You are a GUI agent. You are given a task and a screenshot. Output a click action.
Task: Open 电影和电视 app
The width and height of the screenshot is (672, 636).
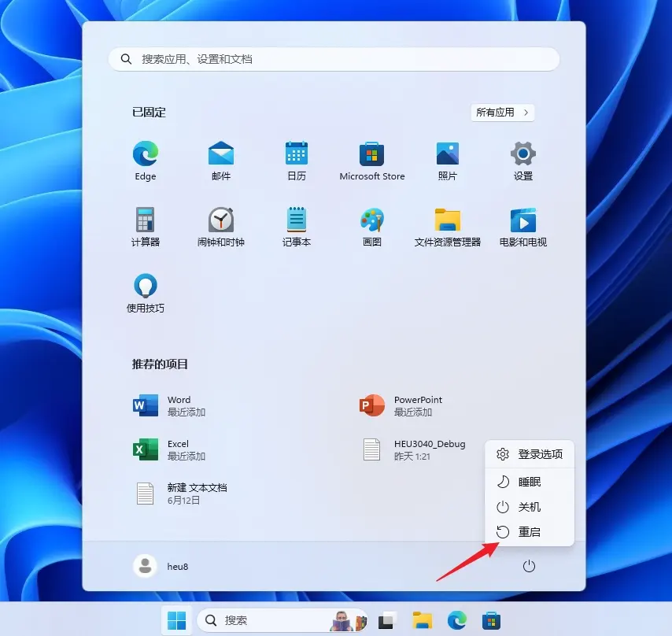pyautogui.click(x=522, y=227)
